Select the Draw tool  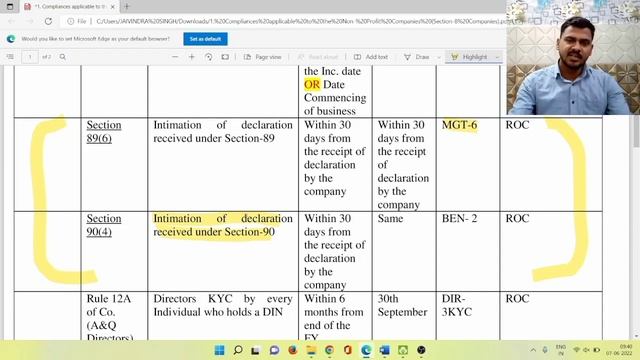pos(417,57)
